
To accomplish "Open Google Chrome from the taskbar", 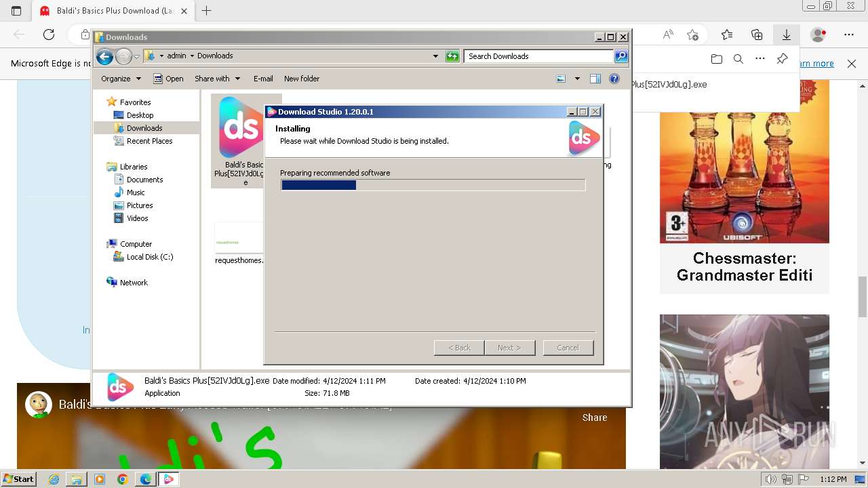I will [123, 479].
